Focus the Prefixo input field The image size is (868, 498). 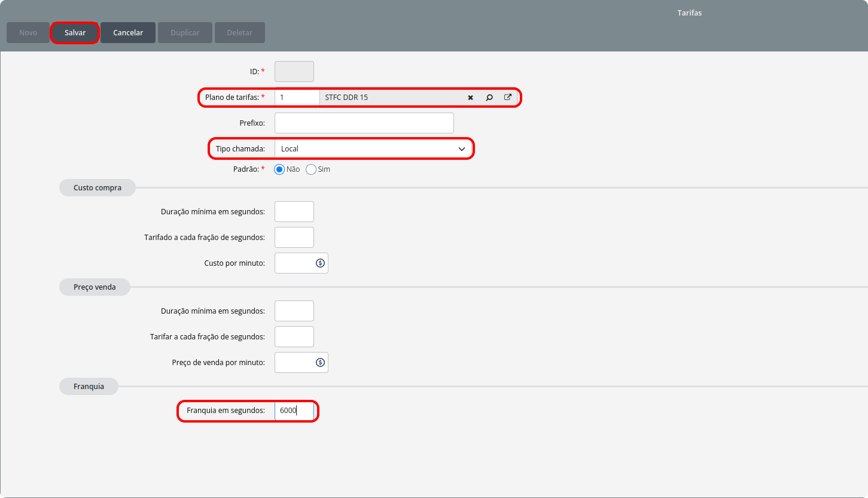click(364, 123)
